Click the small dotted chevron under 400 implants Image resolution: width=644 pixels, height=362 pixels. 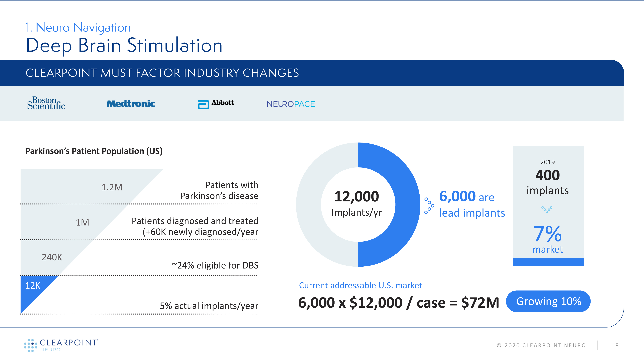(x=547, y=209)
